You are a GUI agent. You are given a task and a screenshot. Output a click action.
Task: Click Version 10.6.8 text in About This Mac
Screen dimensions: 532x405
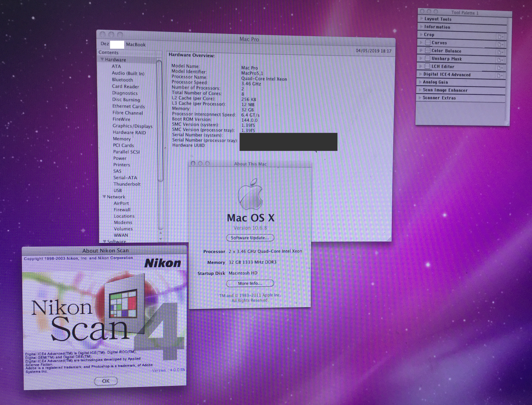[x=250, y=228]
